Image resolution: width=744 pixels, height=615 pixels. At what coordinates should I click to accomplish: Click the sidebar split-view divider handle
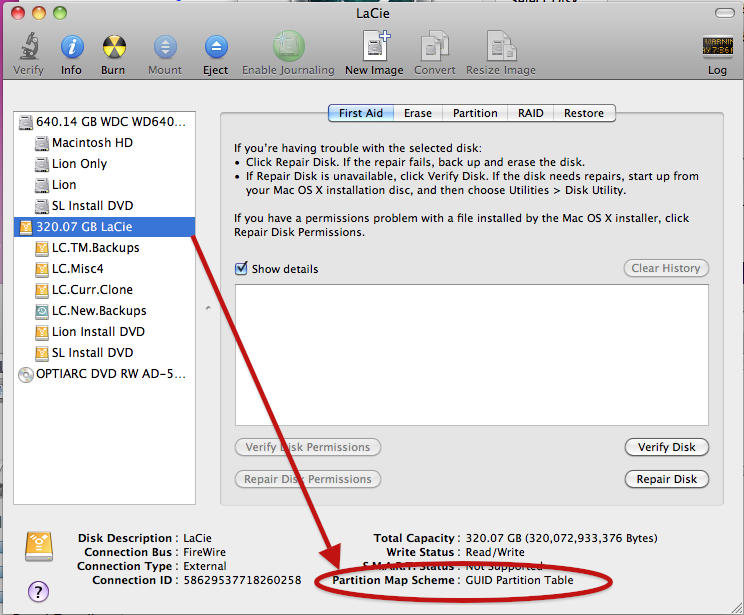point(208,308)
